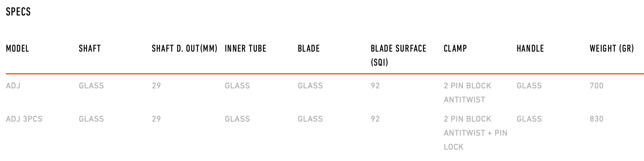644x161 pixels.
Task: Click the HANDLE column header
Action: pyautogui.click(x=530, y=48)
